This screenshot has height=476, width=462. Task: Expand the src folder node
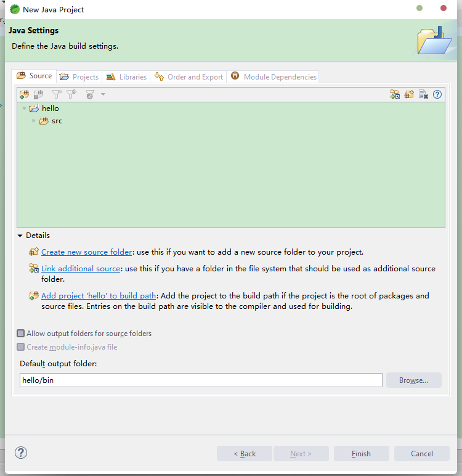34,120
